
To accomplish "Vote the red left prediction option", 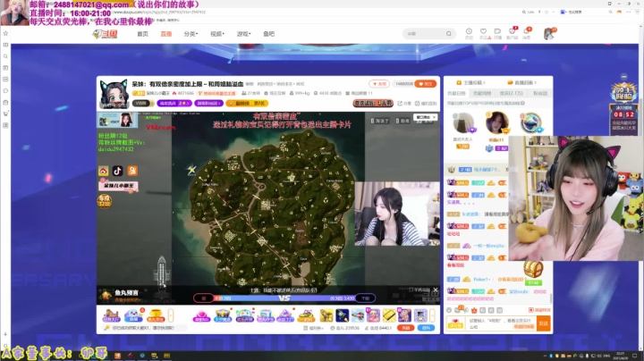I will pyautogui.click(x=203, y=298).
